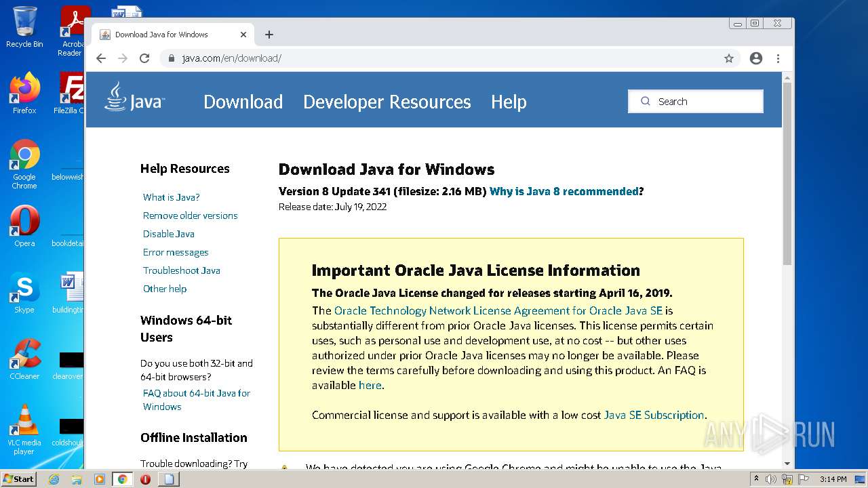Click the Important Oracle Java License Information heading

[475, 270]
